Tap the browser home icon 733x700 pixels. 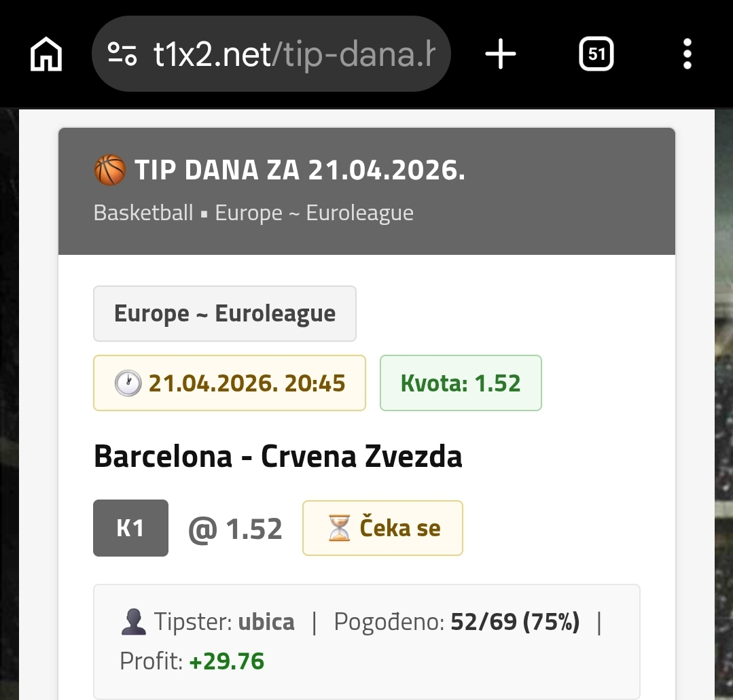[46, 54]
